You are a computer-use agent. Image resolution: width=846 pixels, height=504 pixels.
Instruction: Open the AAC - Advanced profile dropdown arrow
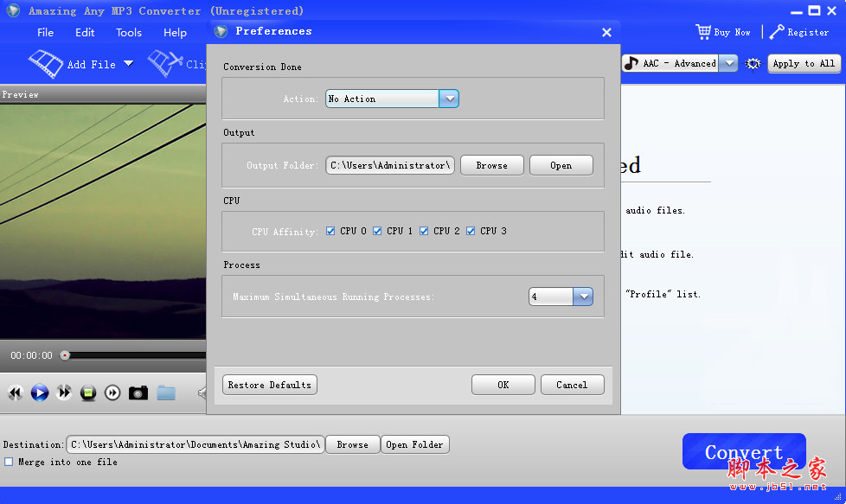tap(729, 63)
